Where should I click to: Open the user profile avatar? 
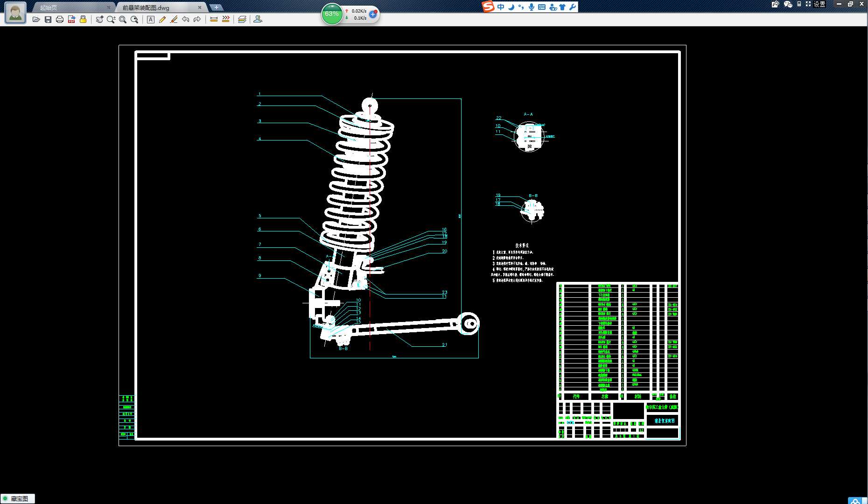click(15, 13)
